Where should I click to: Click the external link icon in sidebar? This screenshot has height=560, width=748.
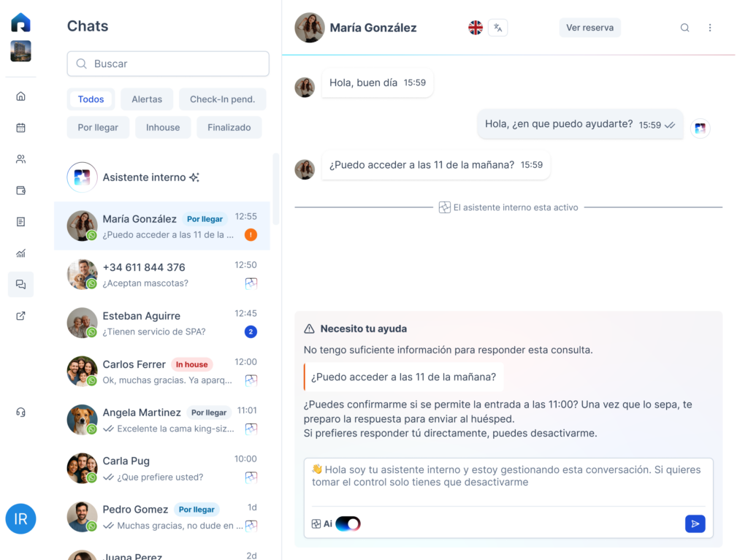(20, 316)
